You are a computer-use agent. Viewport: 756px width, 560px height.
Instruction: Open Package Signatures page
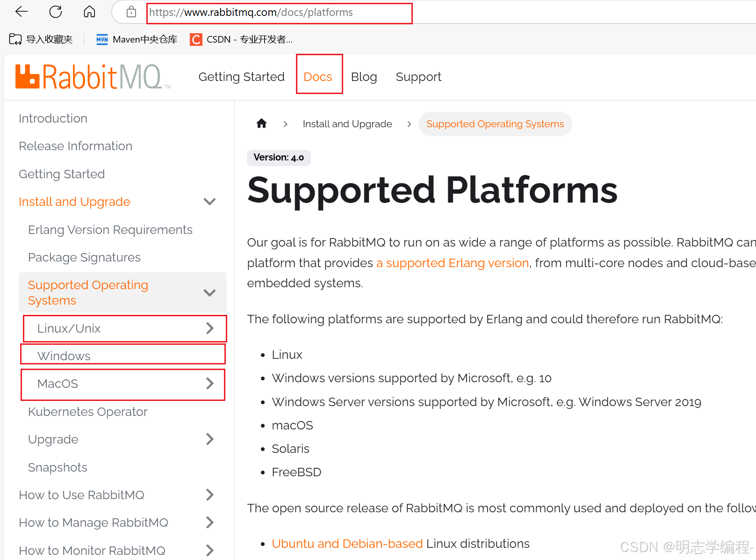pyautogui.click(x=84, y=257)
